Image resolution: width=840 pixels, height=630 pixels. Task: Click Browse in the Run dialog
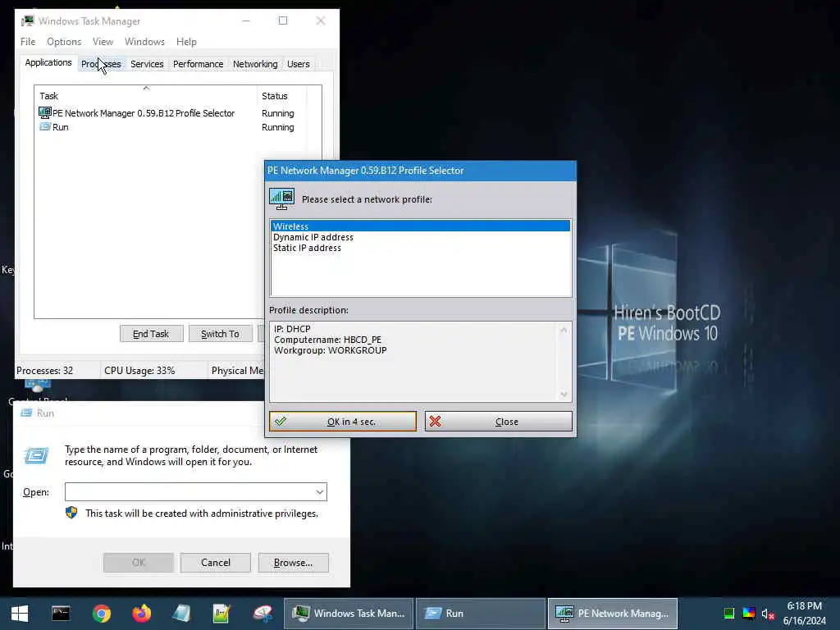click(293, 563)
